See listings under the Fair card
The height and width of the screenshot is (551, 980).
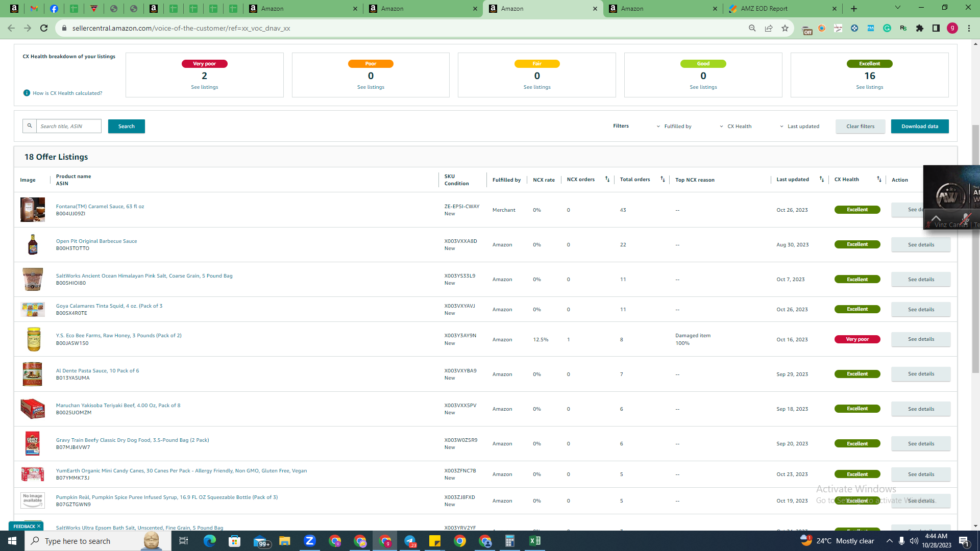coord(536,87)
